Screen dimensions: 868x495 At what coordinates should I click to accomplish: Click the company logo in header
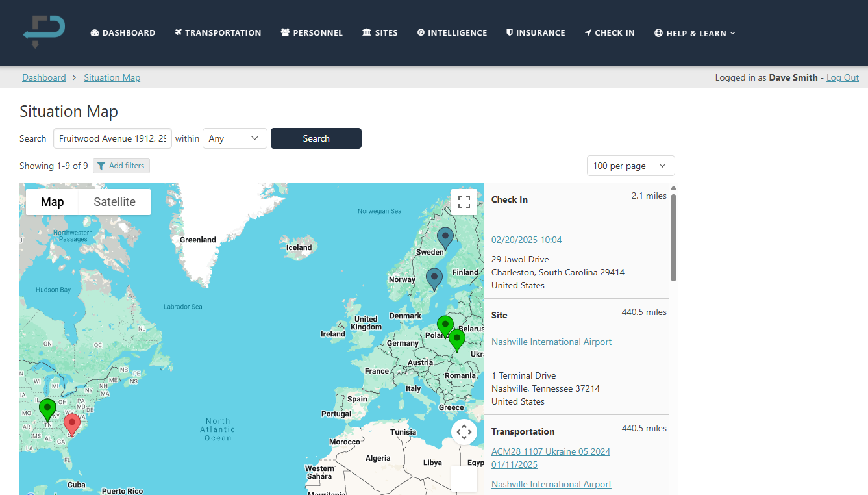pos(44,32)
